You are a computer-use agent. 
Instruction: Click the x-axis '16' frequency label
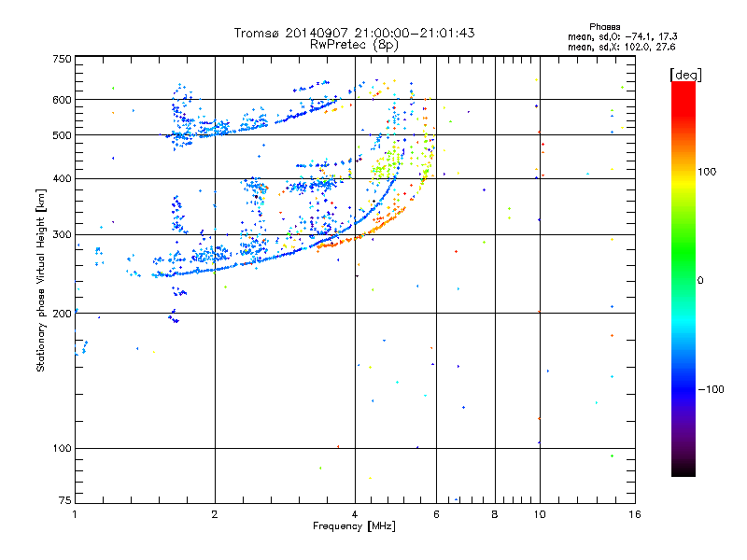[x=635, y=514]
